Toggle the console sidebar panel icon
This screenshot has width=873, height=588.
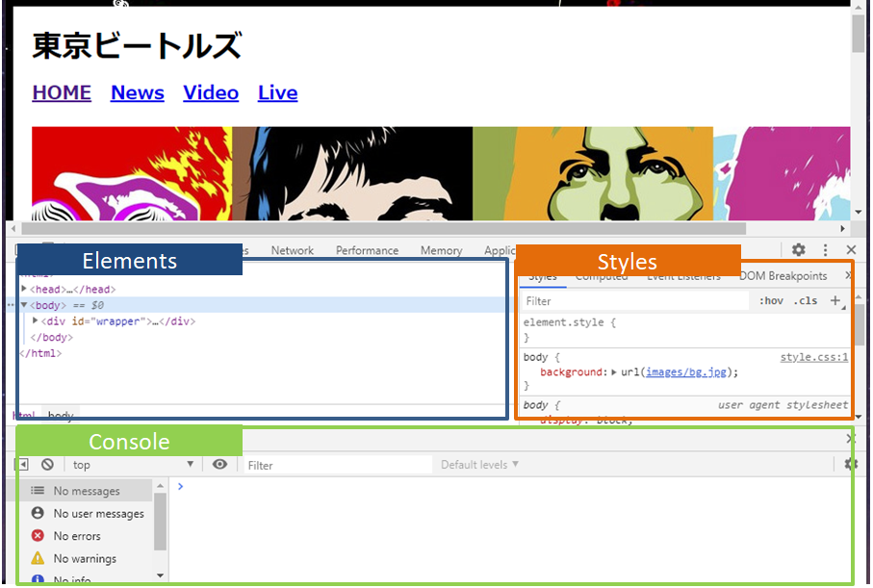pos(23,464)
